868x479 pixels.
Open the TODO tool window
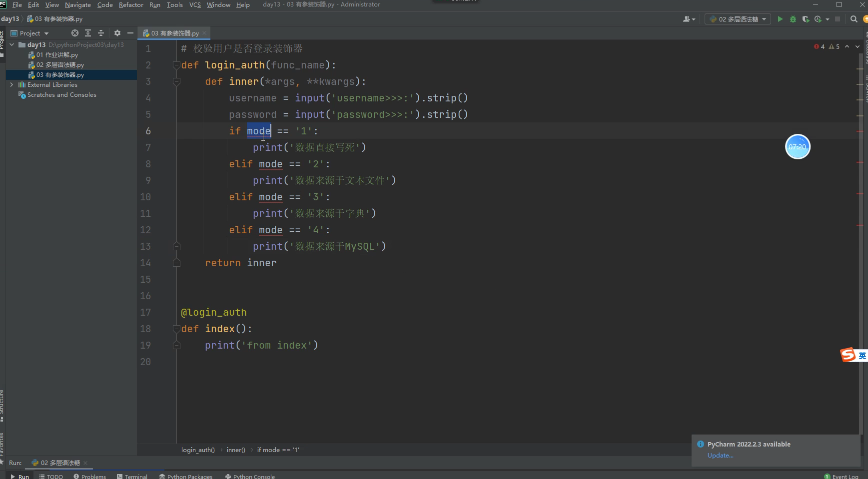(x=51, y=476)
